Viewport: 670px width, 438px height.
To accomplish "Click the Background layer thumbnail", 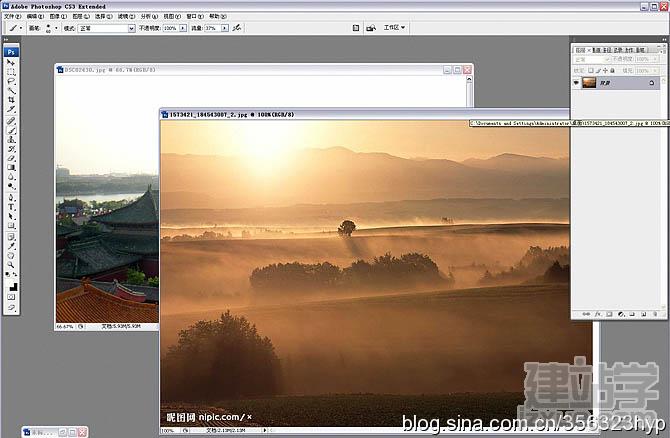I will coord(589,83).
